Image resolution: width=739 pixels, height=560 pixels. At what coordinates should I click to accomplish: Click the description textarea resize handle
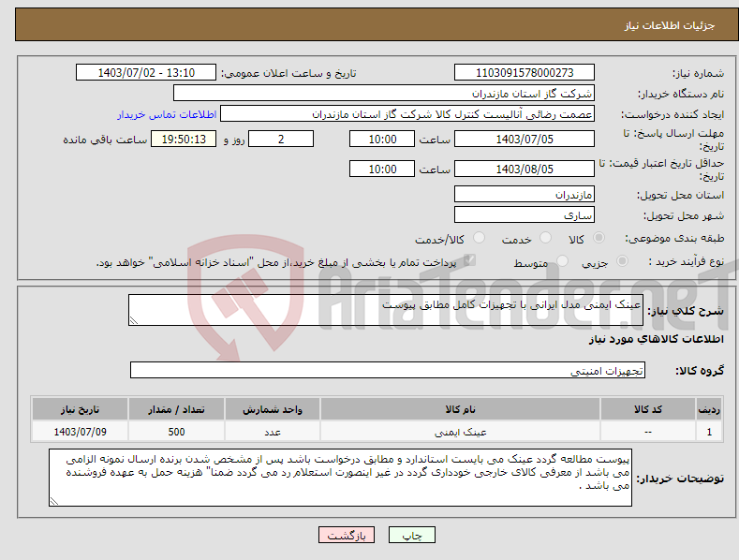point(134,320)
